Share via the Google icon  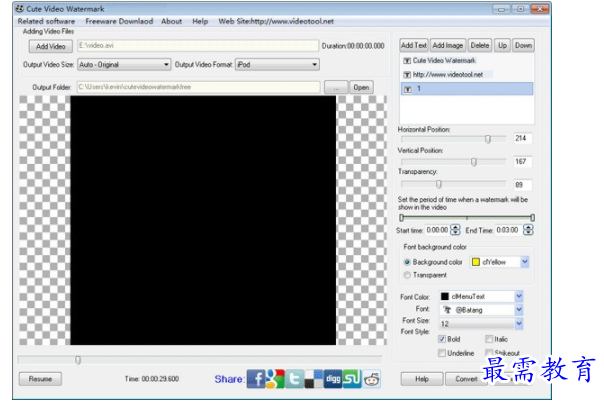pyautogui.click(x=275, y=379)
